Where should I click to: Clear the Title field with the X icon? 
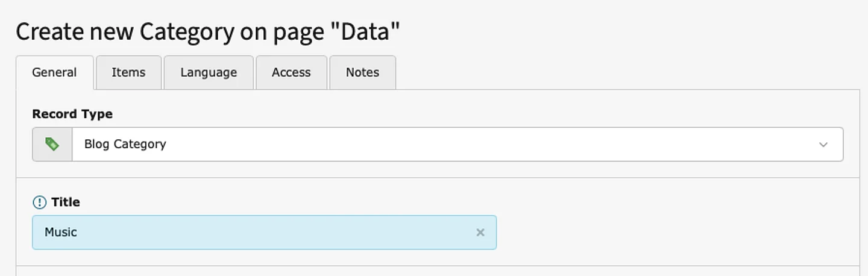tap(480, 233)
